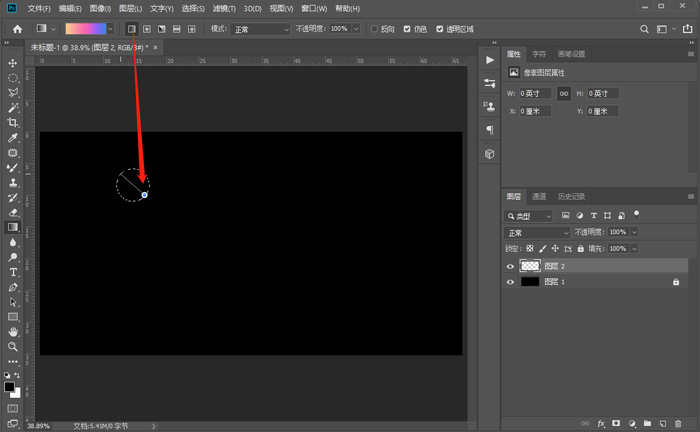The height and width of the screenshot is (432, 700).
Task: Select the Elliptical Marquee tool
Action: click(x=13, y=78)
